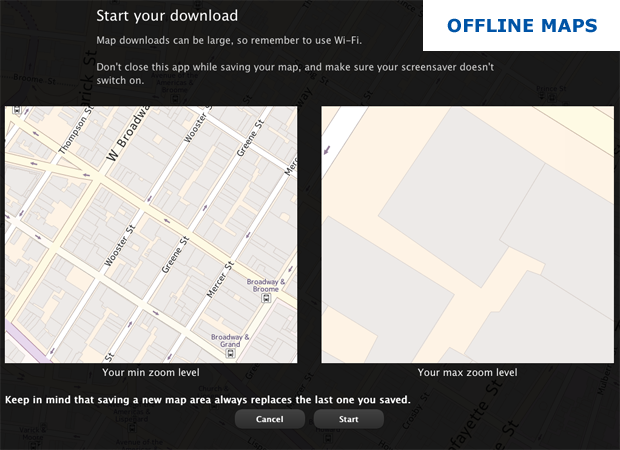Image resolution: width=620 pixels, height=450 pixels.
Task: Click the 'Your max zoom level' caption
Action: tap(466, 372)
